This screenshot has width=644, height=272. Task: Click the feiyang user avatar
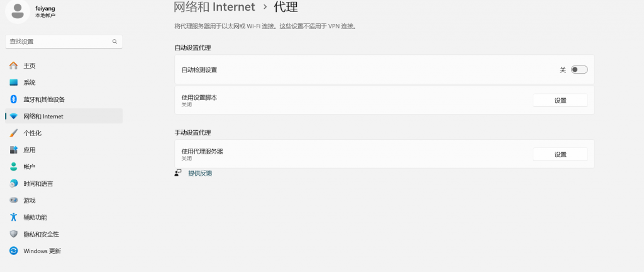(17, 11)
